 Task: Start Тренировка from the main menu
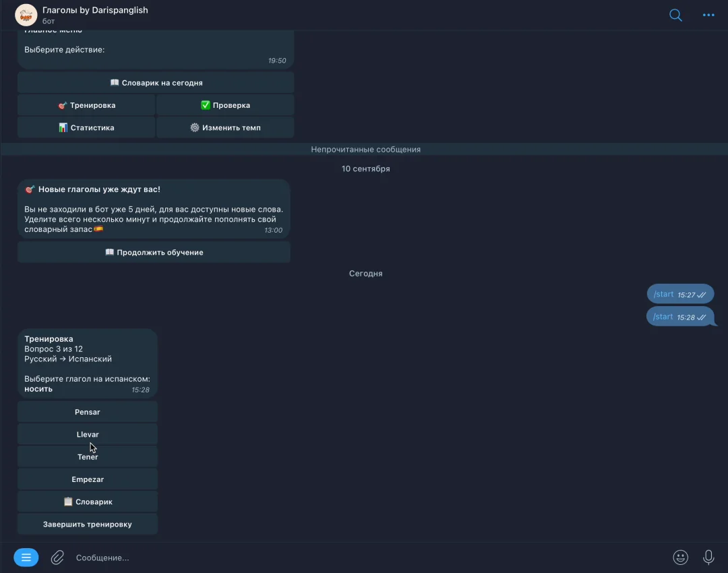(x=86, y=105)
